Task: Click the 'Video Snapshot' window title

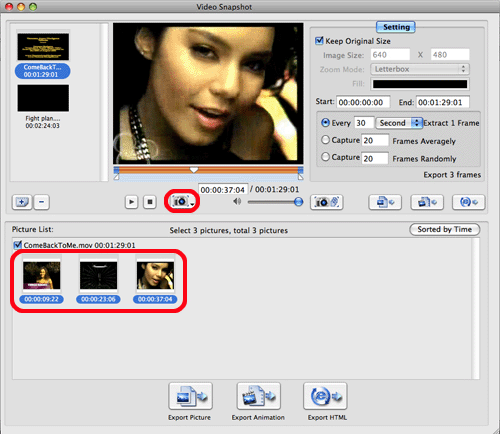Action: pyautogui.click(x=224, y=7)
